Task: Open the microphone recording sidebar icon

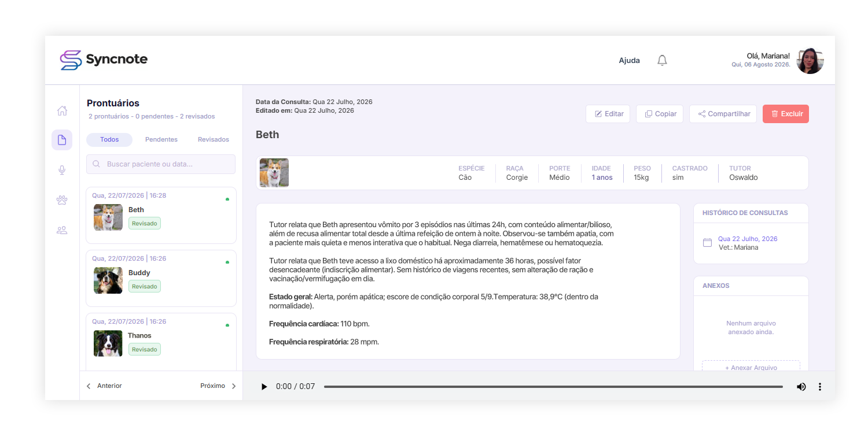Action: tap(62, 170)
